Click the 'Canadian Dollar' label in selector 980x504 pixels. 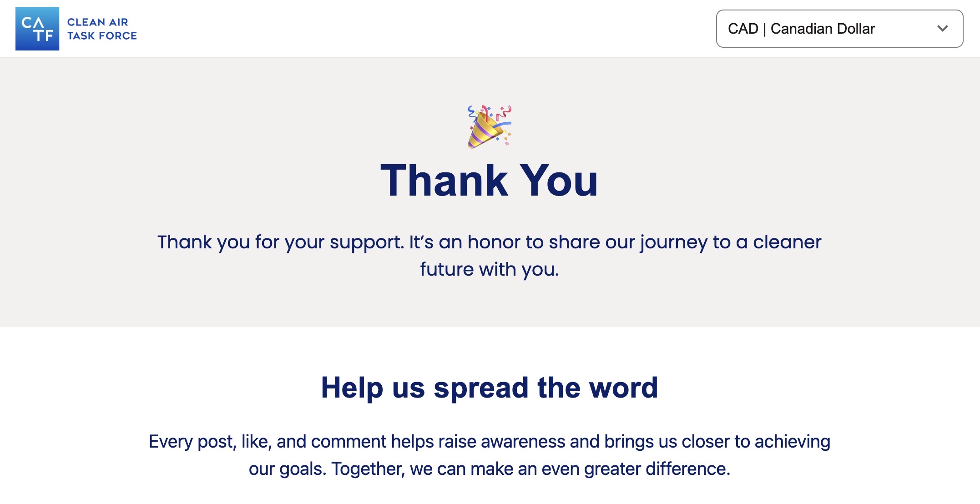[x=823, y=29]
